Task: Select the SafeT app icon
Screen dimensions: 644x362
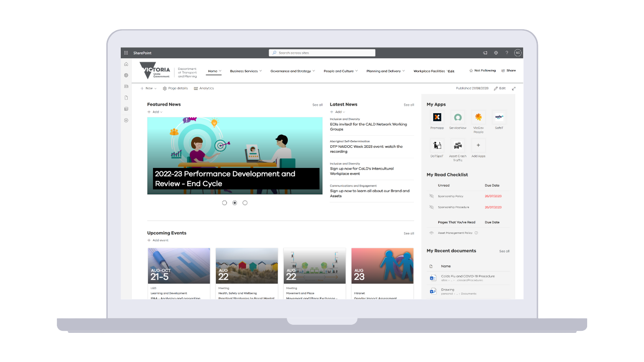Action: pos(499,117)
